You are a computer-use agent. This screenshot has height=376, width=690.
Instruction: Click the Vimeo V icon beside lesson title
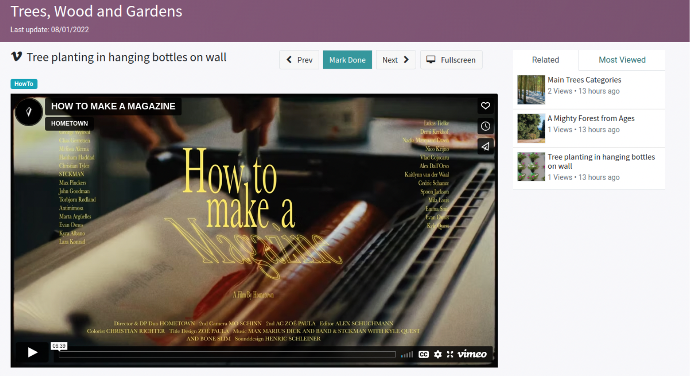pos(16,57)
